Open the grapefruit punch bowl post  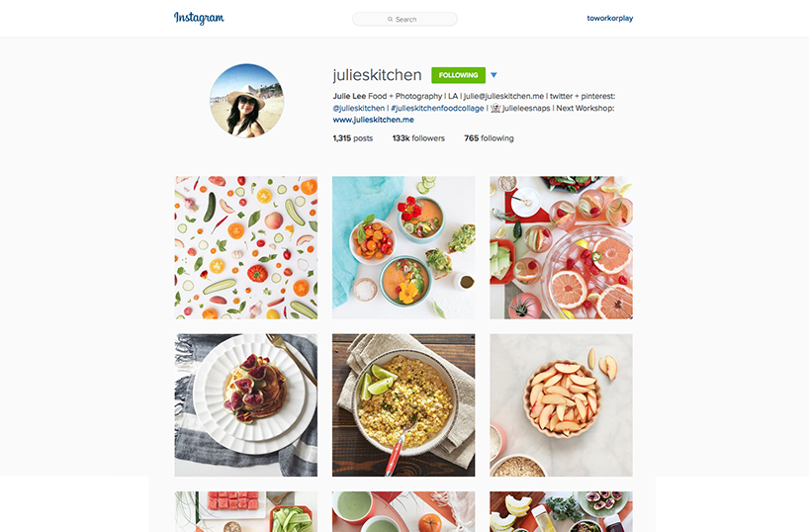pos(561,247)
